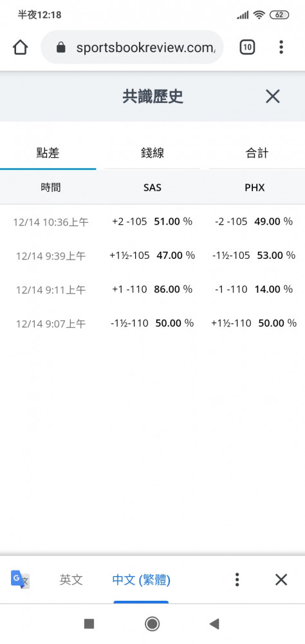Dismiss the translate bar with X

pyautogui.click(x=281, y=580)
